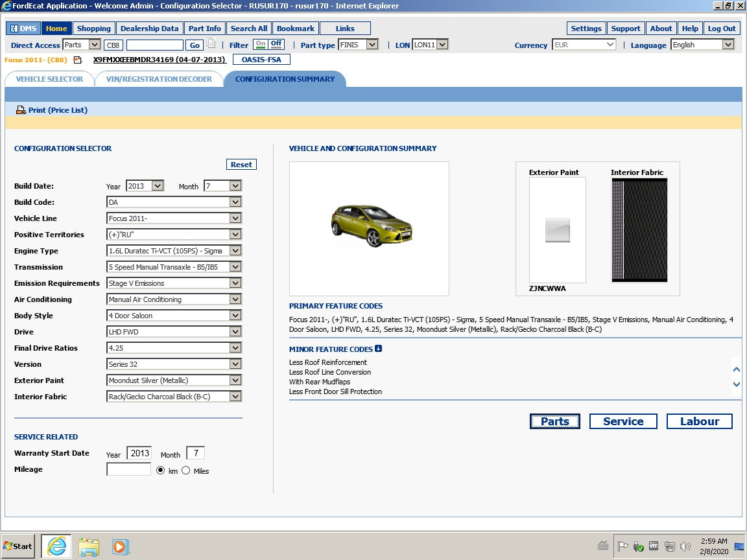Open the Parts section
Viewport: 747px width, 560px height.
[x=554, y=421]
